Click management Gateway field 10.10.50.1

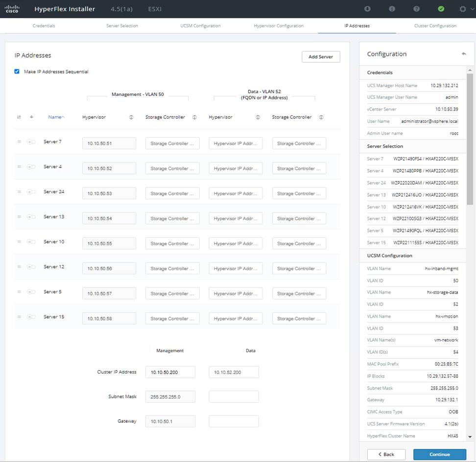(170, 421)
